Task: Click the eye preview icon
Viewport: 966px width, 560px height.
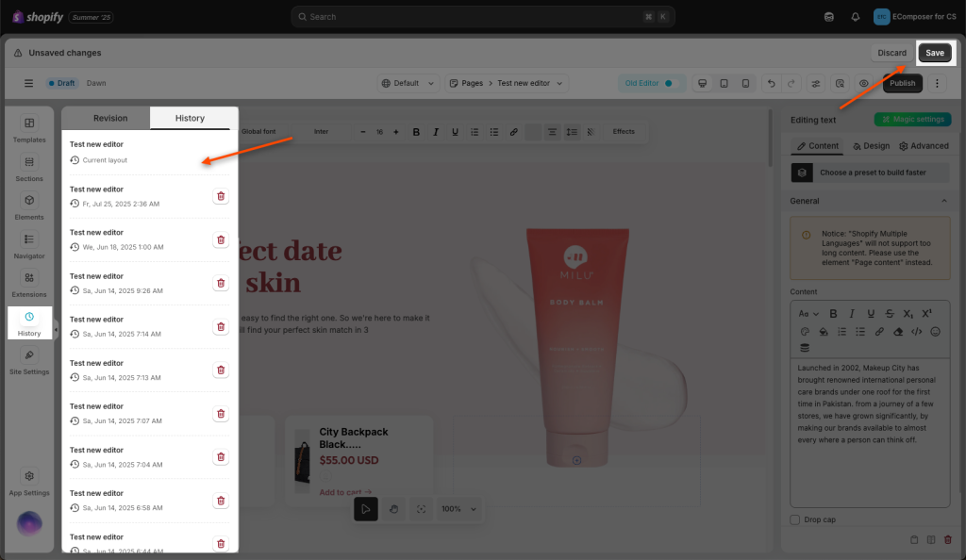Action: pyautogui.click(x=864, y=83)
